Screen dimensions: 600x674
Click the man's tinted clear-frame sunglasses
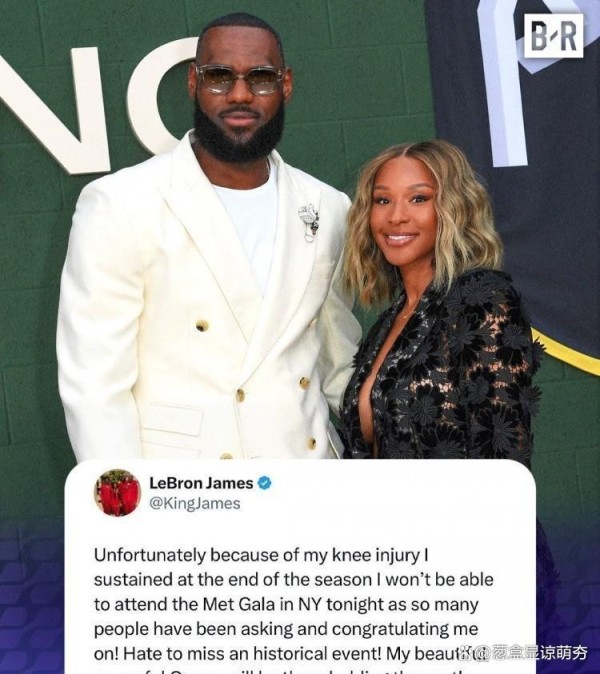(x=239, y=79)
